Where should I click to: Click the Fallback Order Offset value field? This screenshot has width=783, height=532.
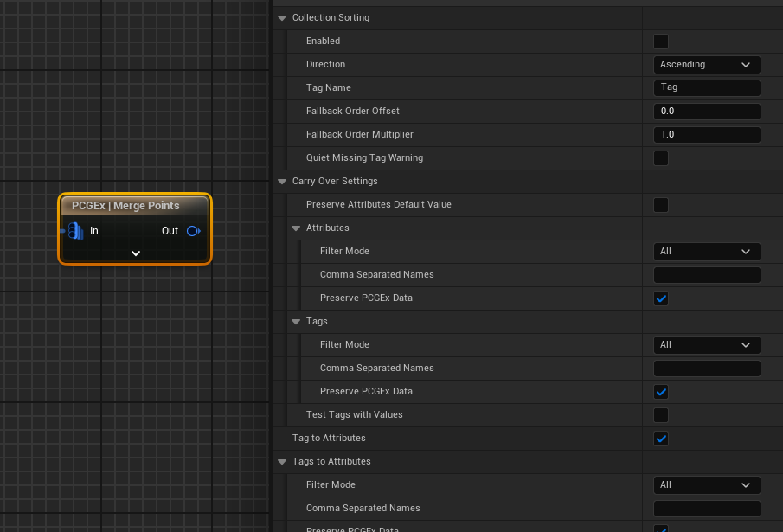point(706,112)
